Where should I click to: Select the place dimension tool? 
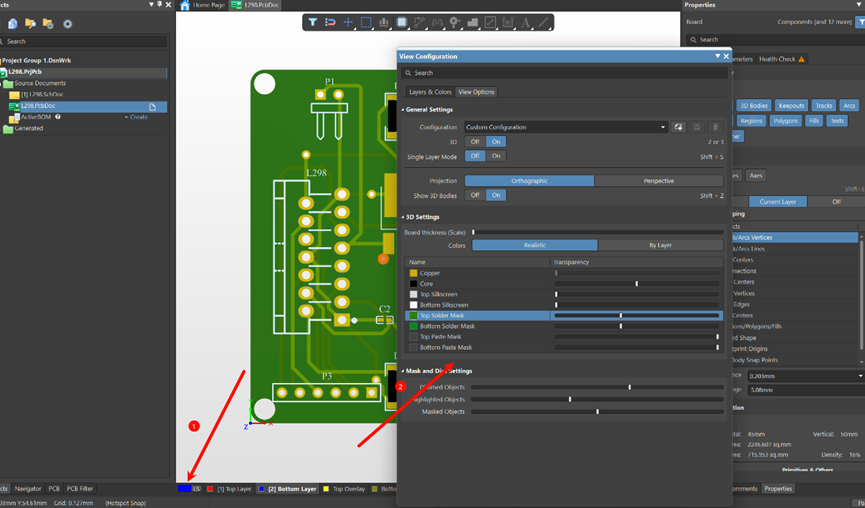tap(508, 23)
